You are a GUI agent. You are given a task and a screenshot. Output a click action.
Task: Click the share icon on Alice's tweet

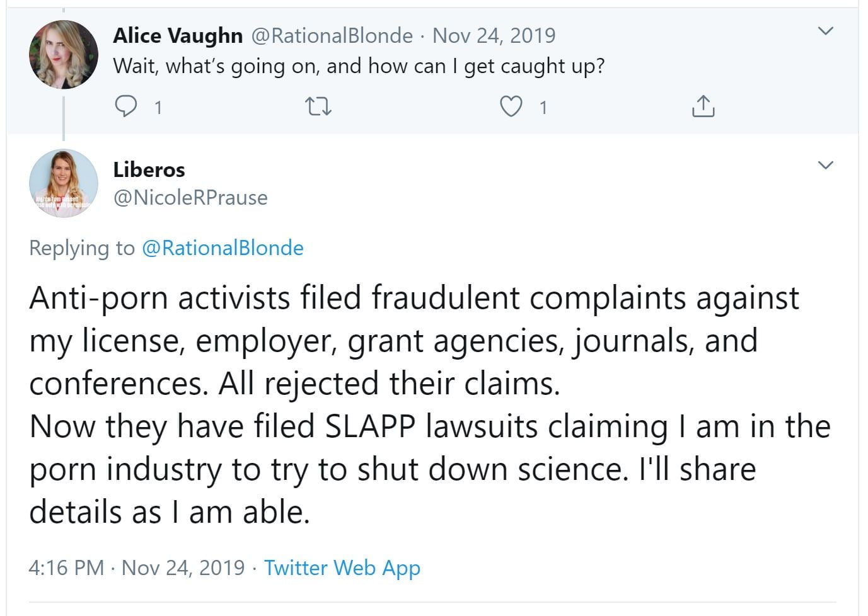(x=703, y=106)
